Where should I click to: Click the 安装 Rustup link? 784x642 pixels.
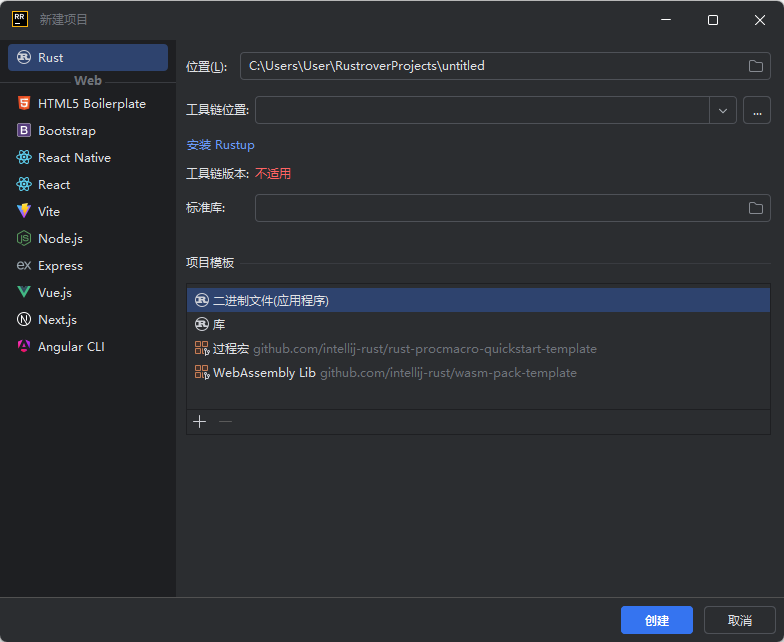[220, 145]
